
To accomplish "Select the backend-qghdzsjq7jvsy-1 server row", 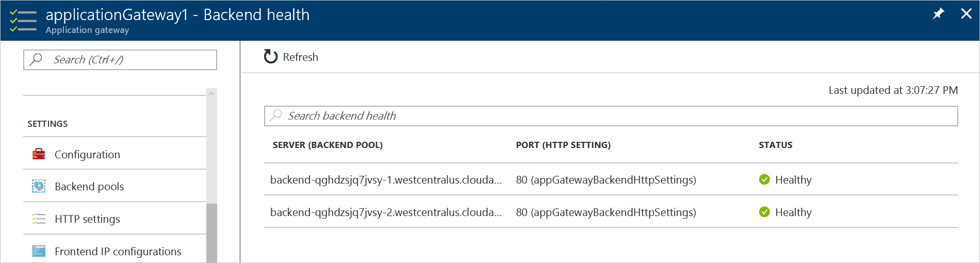I will coord(385,179).
